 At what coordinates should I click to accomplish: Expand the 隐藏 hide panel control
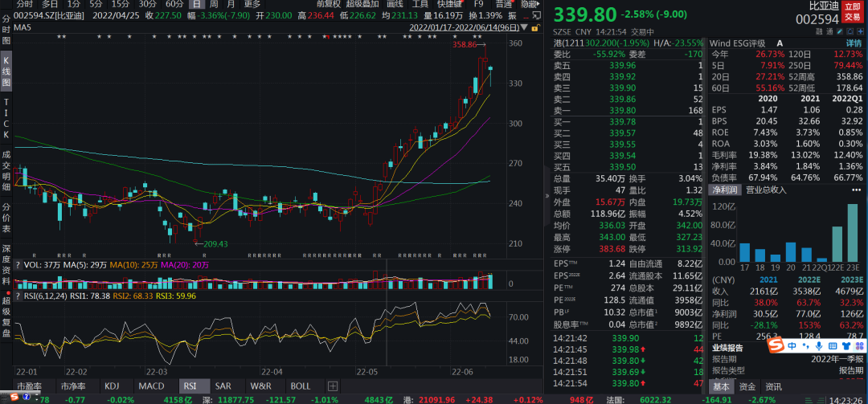(530, 4)
